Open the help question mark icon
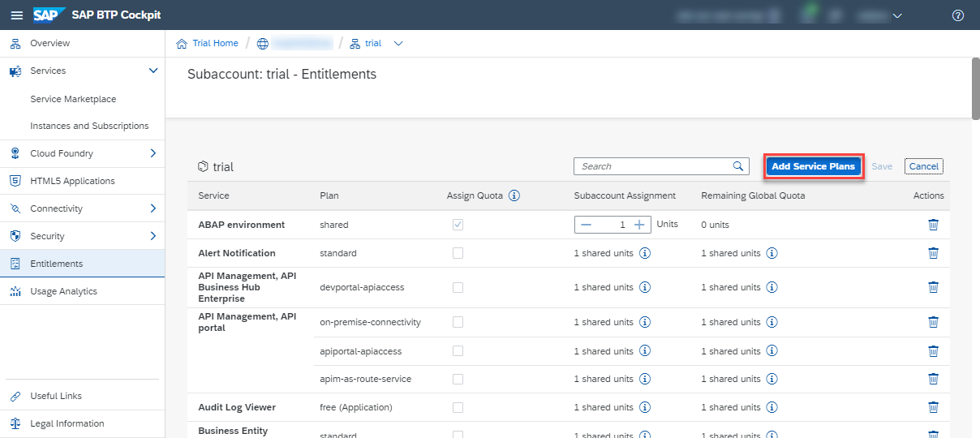The height and width of the screenshot is (438, 980). [958, 15]
